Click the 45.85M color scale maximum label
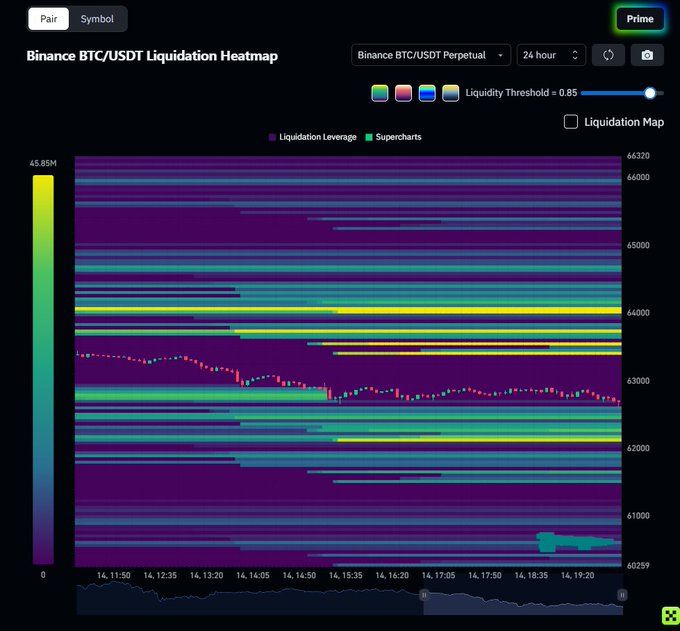680x631 pixels. tap(43, 163)
